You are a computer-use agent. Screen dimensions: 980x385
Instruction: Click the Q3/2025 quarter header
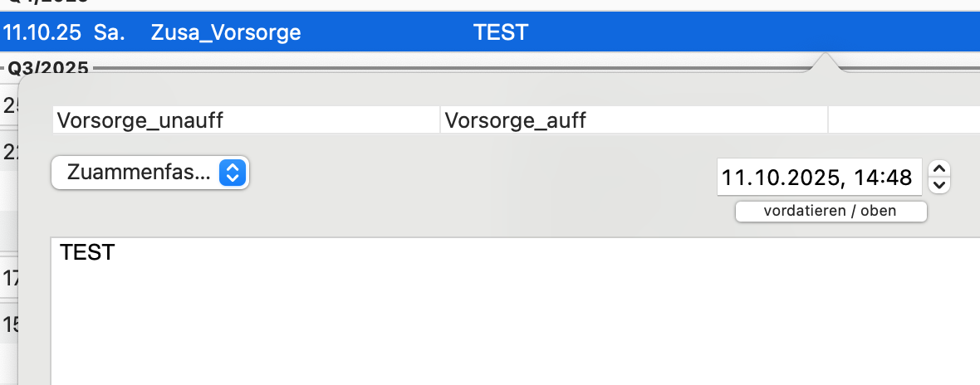47,67
